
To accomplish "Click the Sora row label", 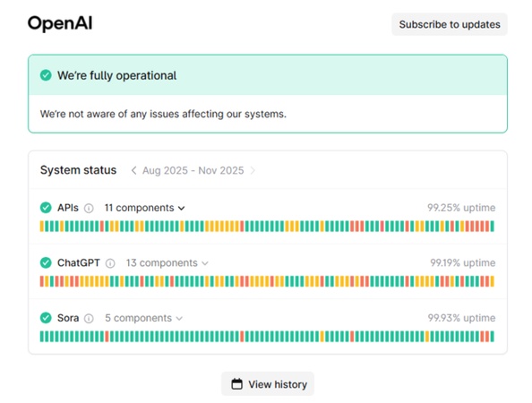I will [68, 318].
